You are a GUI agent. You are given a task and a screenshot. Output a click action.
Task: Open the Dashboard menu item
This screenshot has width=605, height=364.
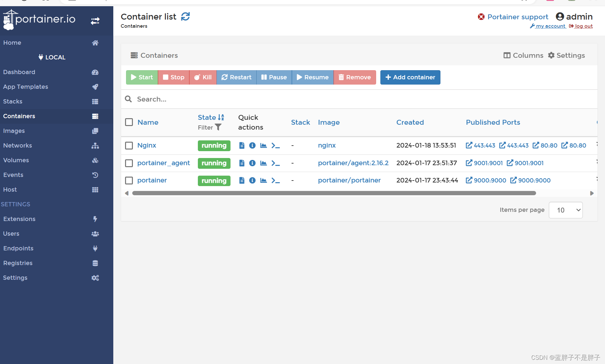tap(56, 72)
